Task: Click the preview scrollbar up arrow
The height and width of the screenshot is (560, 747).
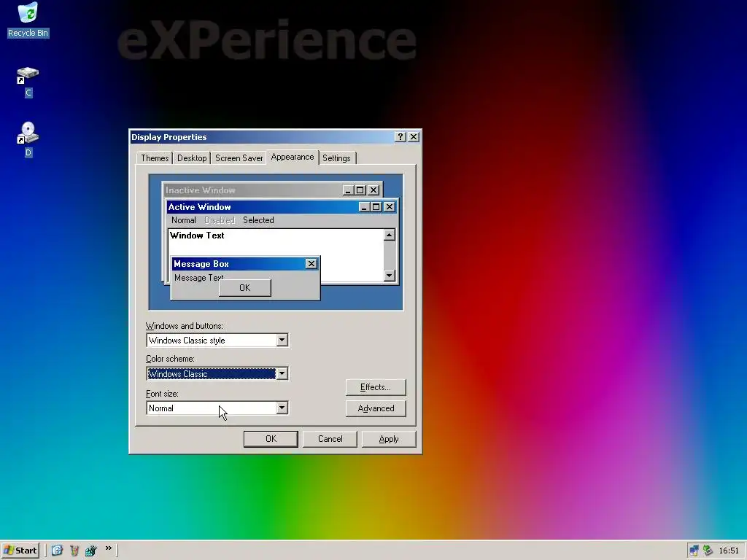Action: 390,235
